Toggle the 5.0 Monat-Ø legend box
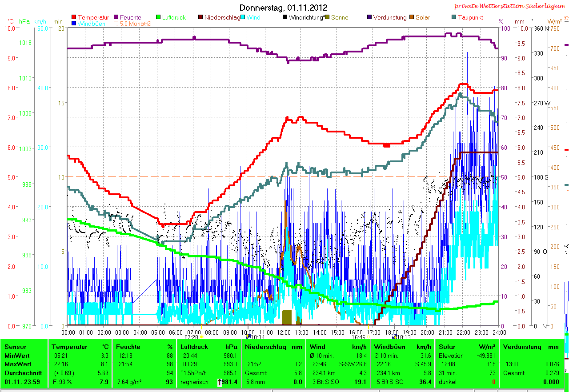This screenshot has width=569, height=392. coord(117,24)
